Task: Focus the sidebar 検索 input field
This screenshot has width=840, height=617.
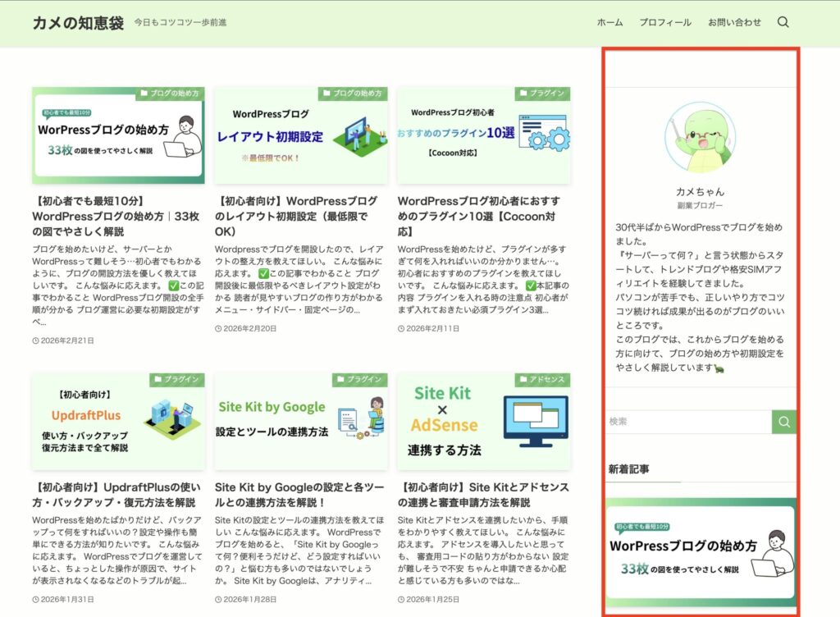Action: tap(687, 422)
